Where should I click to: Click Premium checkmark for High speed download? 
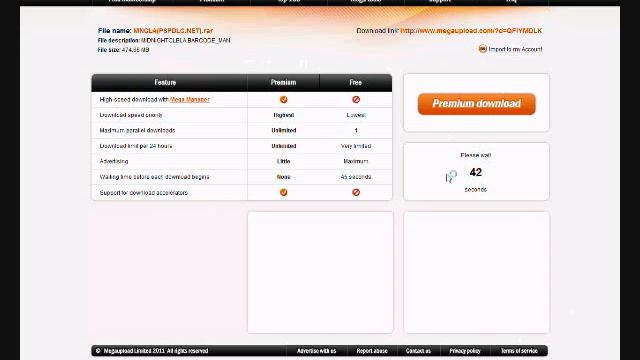[283, 100]
